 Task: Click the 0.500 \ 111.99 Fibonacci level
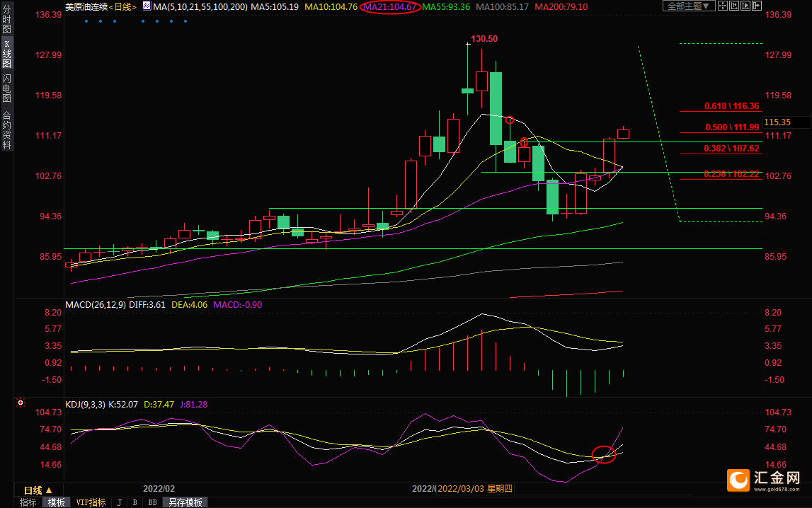point(732,127)
